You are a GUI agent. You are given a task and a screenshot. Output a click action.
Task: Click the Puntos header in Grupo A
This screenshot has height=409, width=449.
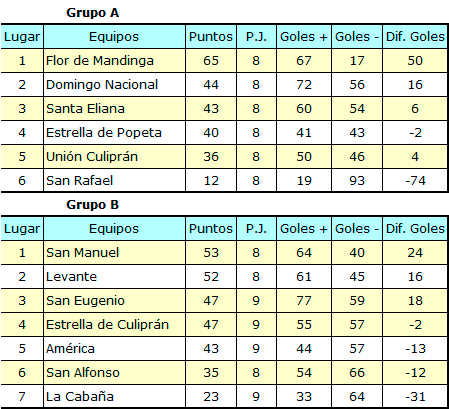coord(211,37)
